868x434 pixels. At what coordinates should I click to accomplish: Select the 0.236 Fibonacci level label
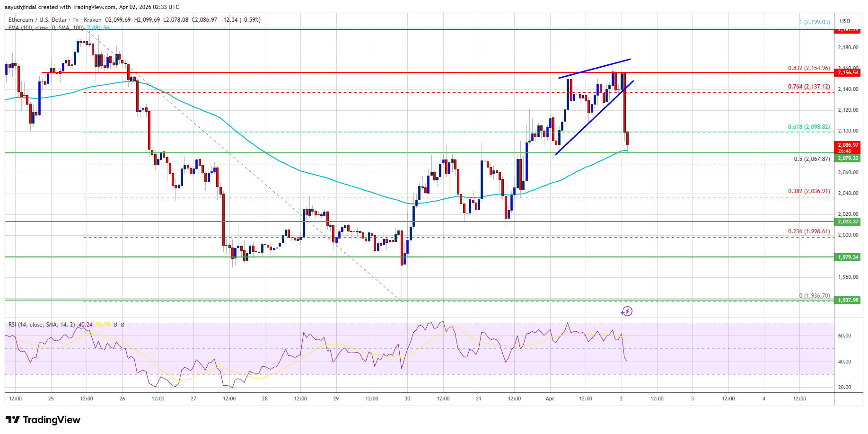pyautogui.click(x=808, y=231)
